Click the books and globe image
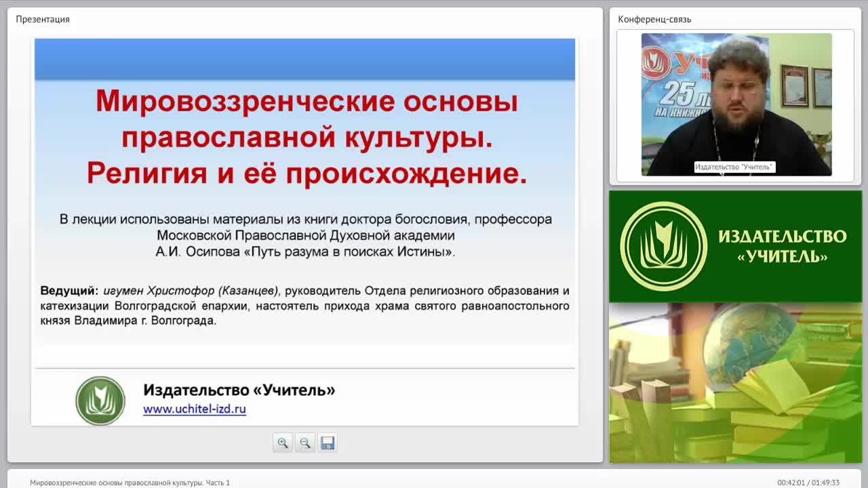The image size is (868, 488). (735, 383)
